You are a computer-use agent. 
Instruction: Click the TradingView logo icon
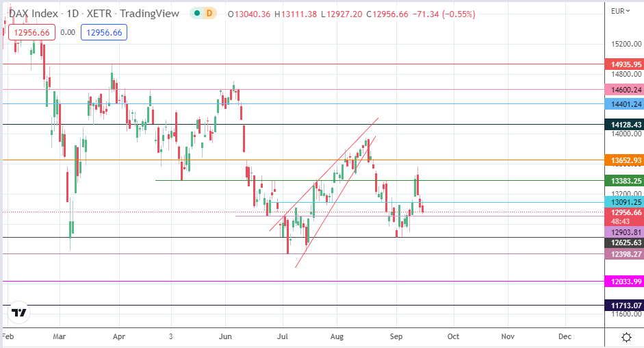[x=19, y=313]
